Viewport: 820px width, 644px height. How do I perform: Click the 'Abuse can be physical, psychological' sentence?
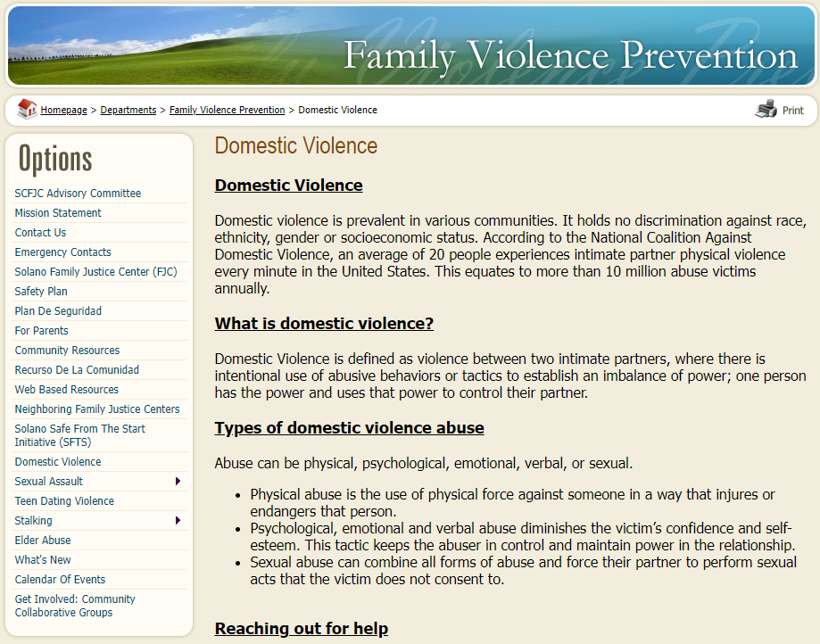click(424, 463)
